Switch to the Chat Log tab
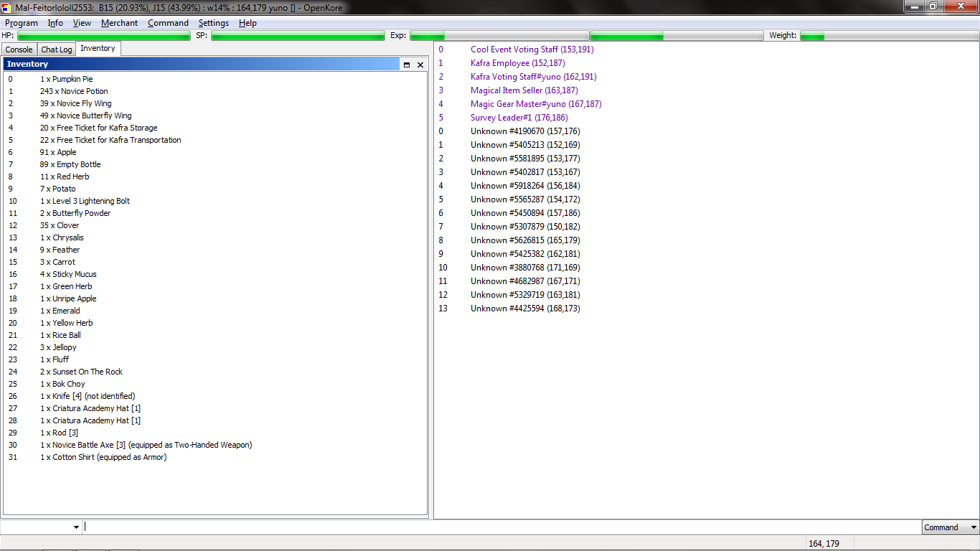Viewport: 980px width, 551px height. (x=56, y=49)
